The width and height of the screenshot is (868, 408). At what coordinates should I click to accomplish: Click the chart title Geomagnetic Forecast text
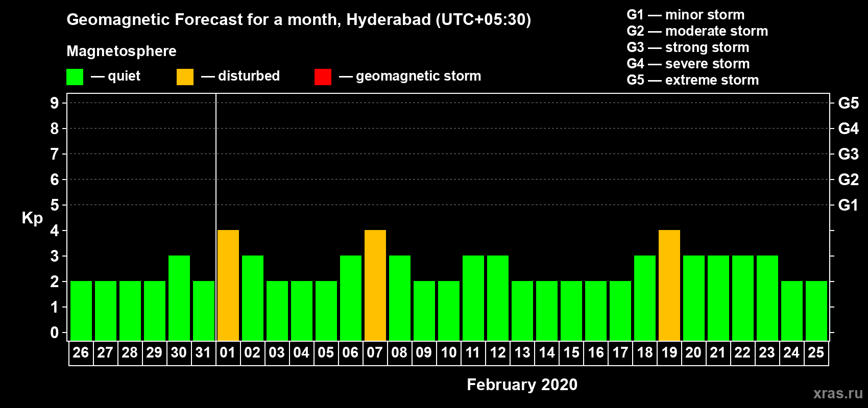299,19
